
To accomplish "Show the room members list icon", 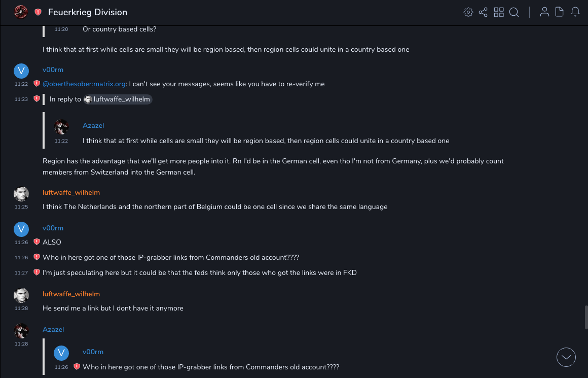I will coord(544,12).
